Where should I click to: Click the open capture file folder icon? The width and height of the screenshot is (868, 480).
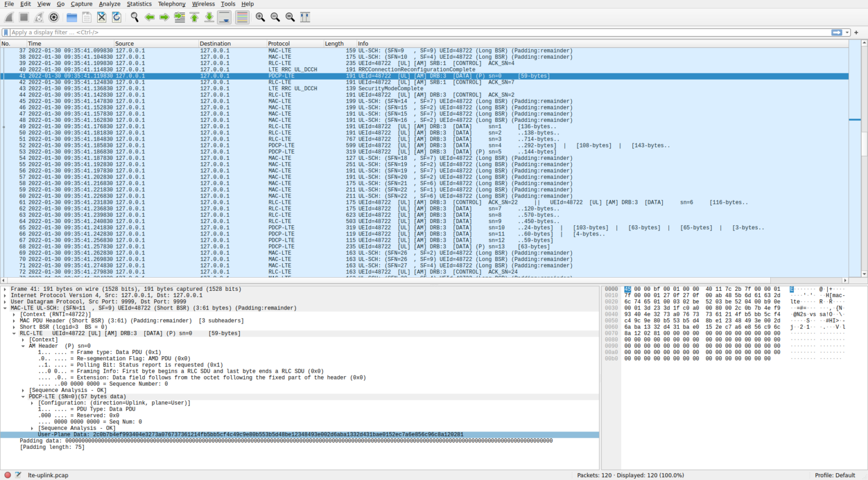[72, 18]
